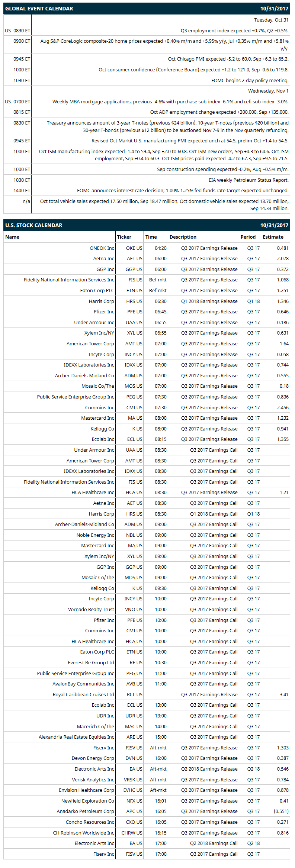Select the Vornado Realty Trust name cell
295x868 pixels.
[x=91, y=609]
